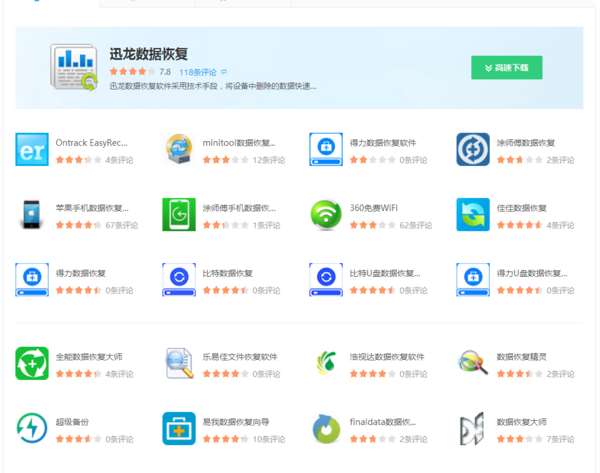Click 12条评论 under minitool数据恢复
The width and height of the screenshot is (600, 473).
[269, 160]
